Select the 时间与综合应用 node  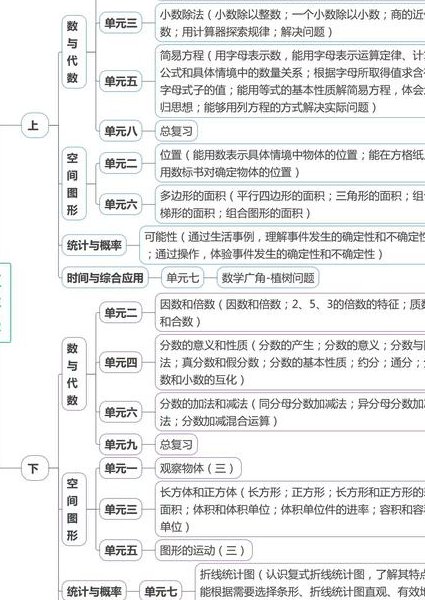pyautogui.click(x=105, y=277)
